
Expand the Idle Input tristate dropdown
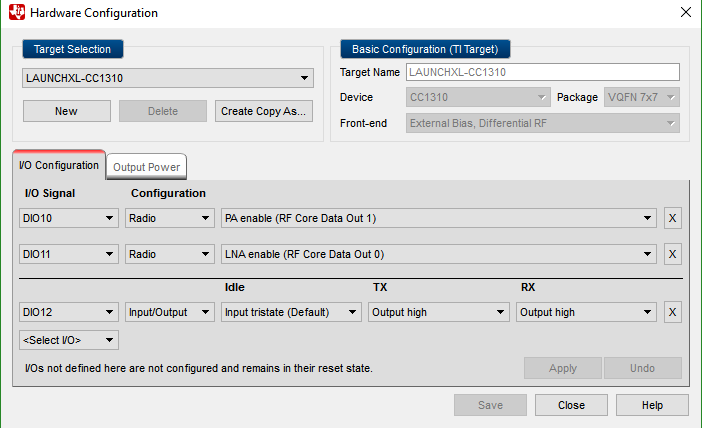[291, 312]
